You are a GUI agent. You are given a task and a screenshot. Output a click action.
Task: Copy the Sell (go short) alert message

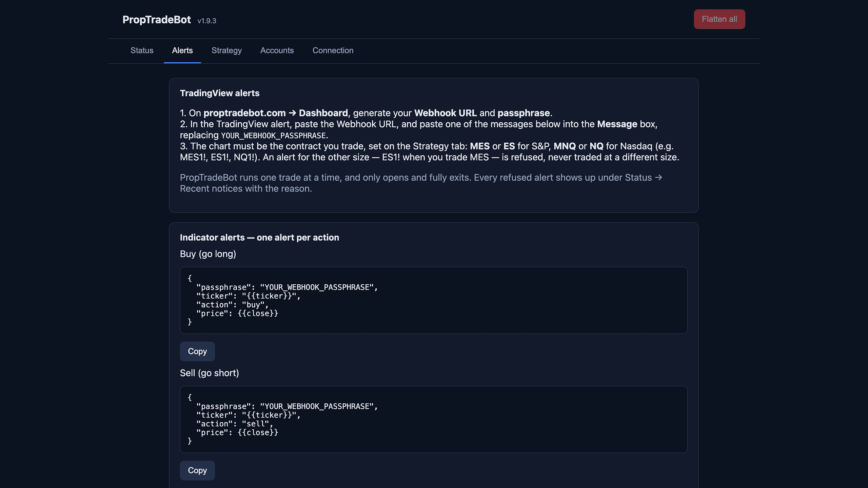click(x=197, y=470)
